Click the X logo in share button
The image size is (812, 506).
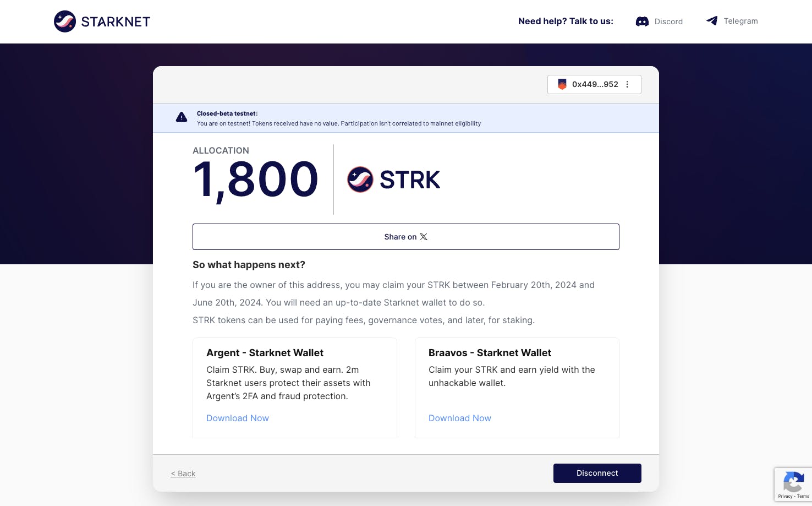pyautogui.click(x=424, y=237)
